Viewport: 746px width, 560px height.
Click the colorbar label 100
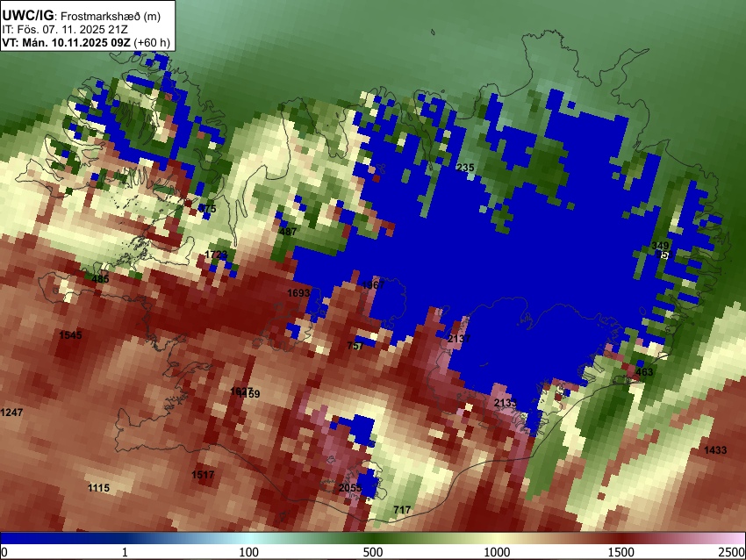tap(249, 552)
